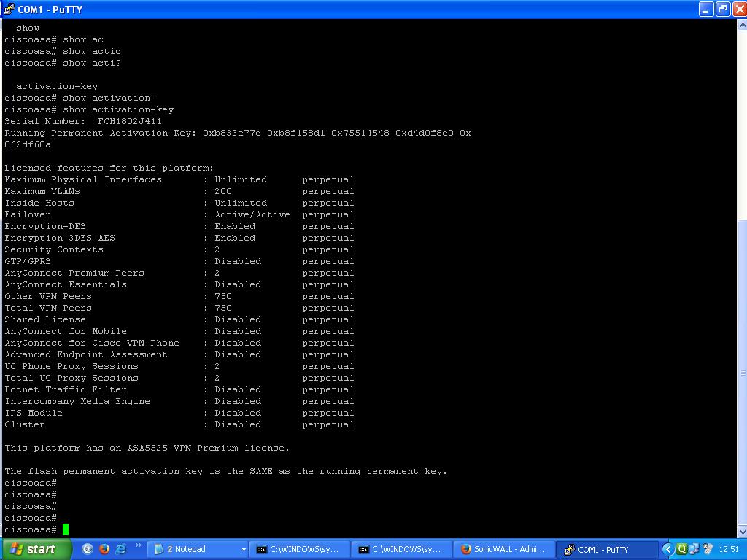Click the 'AnyConnect Essentials' label
Screen dimensions: 747x560
[x=66, y=285]
